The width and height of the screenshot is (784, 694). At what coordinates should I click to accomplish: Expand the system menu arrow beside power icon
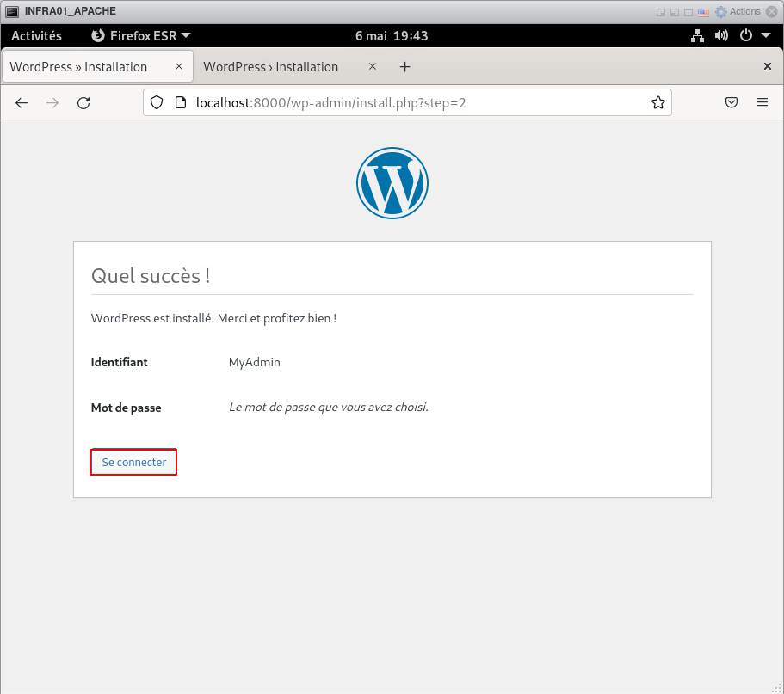(765, 36)
